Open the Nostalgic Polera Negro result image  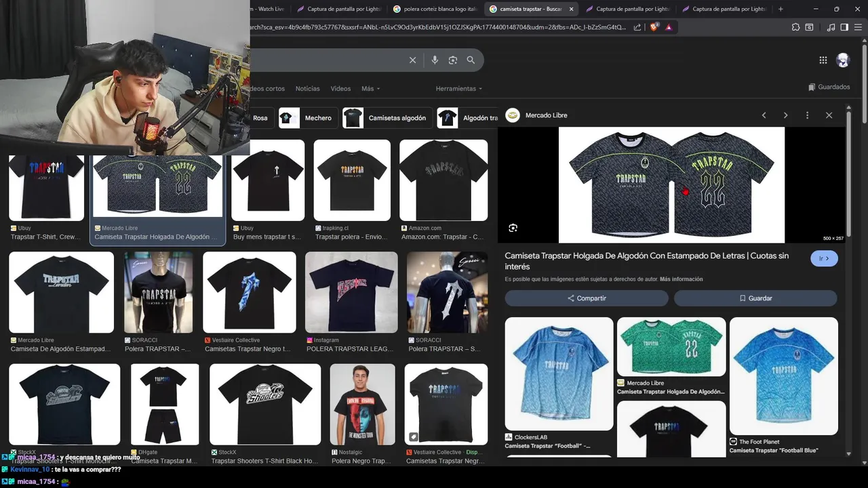(362, 405)
